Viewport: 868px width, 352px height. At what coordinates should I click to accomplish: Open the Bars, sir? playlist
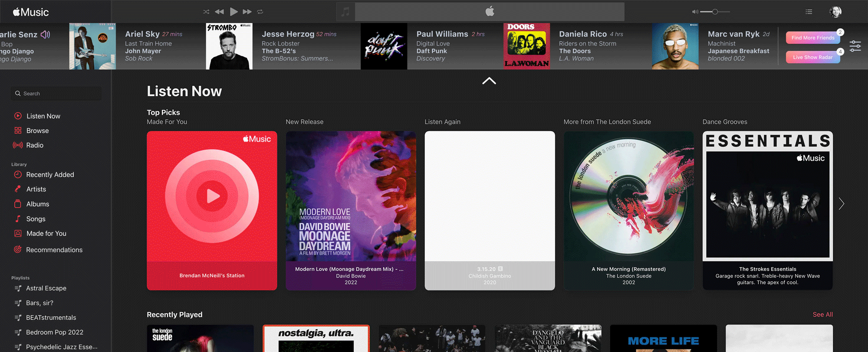(x=39, y=303)
